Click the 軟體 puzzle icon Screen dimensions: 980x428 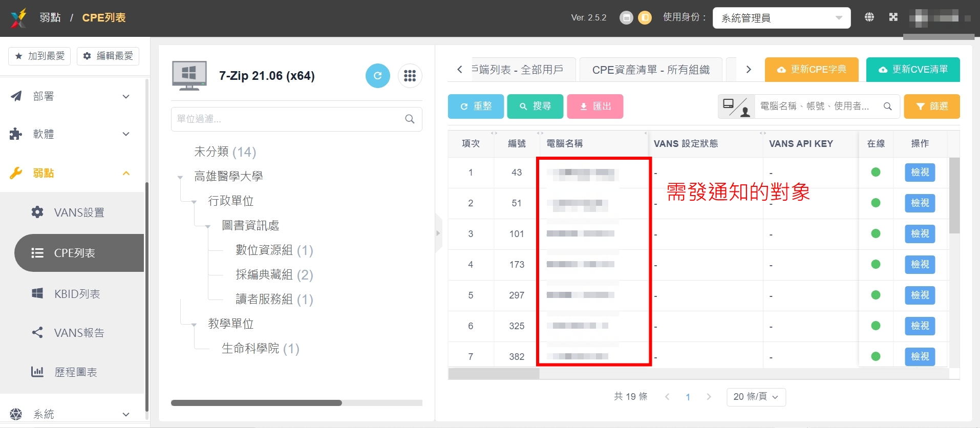coord(16,134)
